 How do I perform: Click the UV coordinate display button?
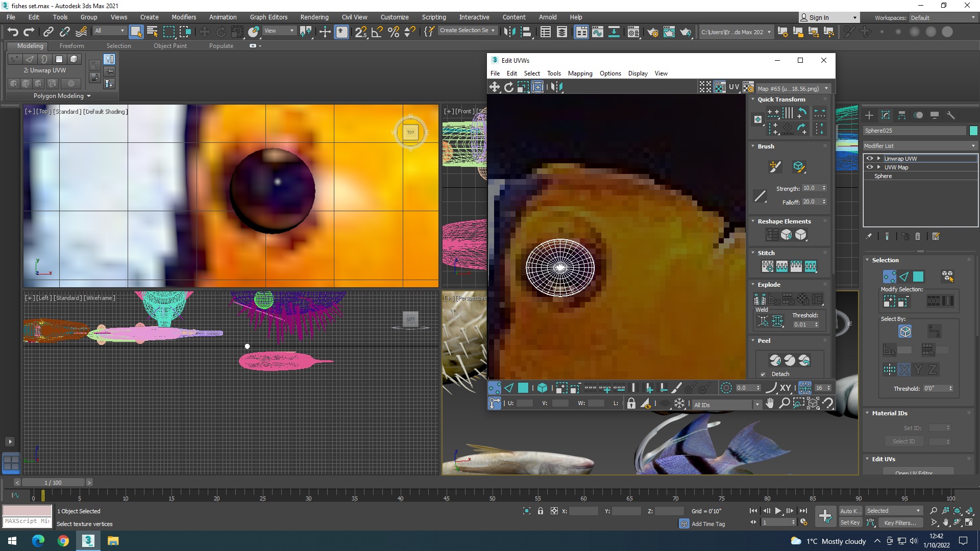[x=734, y=87]
